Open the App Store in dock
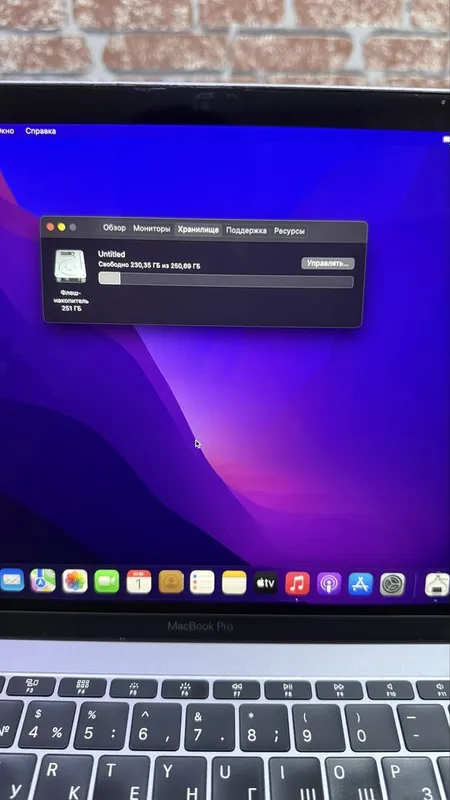The image size is (450, 800). (361, 584)
